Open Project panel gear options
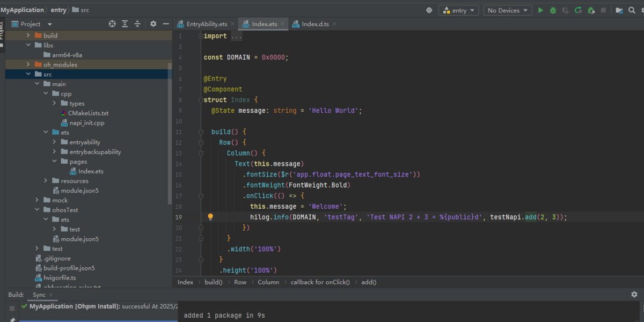This screenshot has height=322, width=644. coord(153,24)
